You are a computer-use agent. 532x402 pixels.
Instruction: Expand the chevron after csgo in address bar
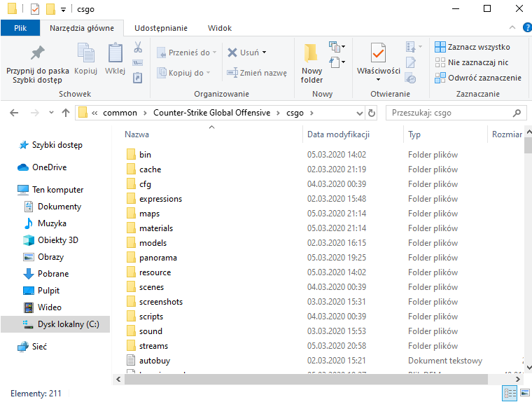tap(311, 113)
